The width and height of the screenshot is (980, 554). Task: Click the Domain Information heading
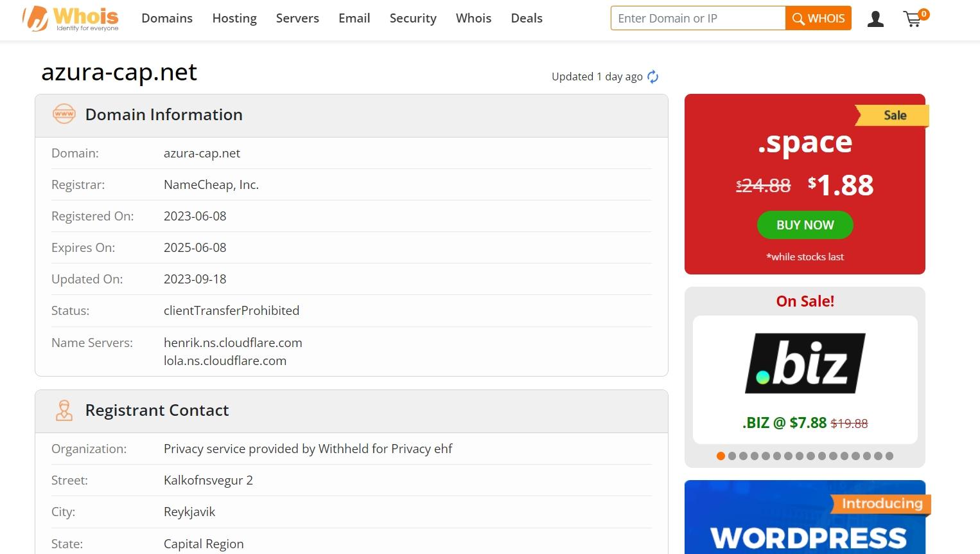pyautogui.click(x=164, y=114)
